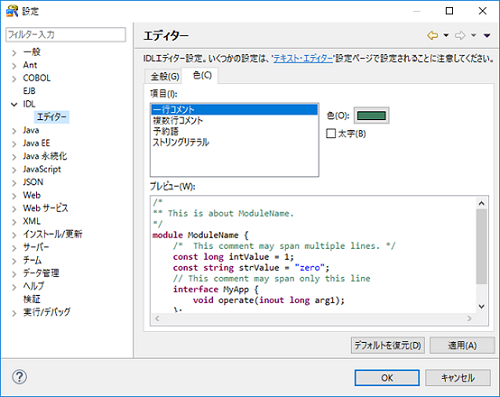This screenshot has height=397, width=500.
Task: Open the テキスト・エディター link
Action: [303, 59]
